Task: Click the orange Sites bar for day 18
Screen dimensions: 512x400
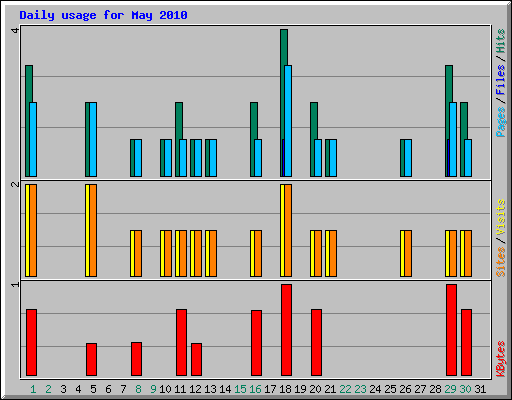Action: pyautogui.click(x=288, y=230)
